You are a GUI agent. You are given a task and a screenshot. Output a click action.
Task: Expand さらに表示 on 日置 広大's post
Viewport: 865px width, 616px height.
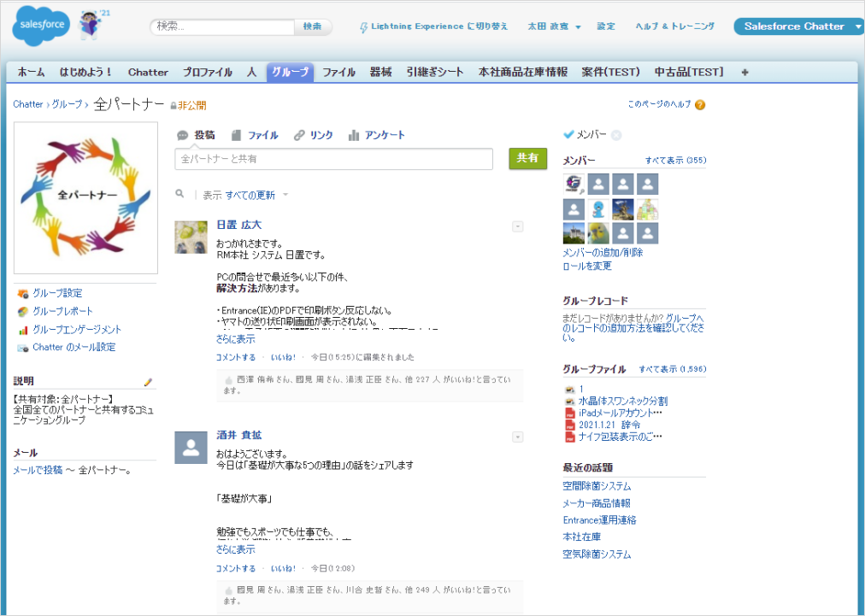point(236,338)
